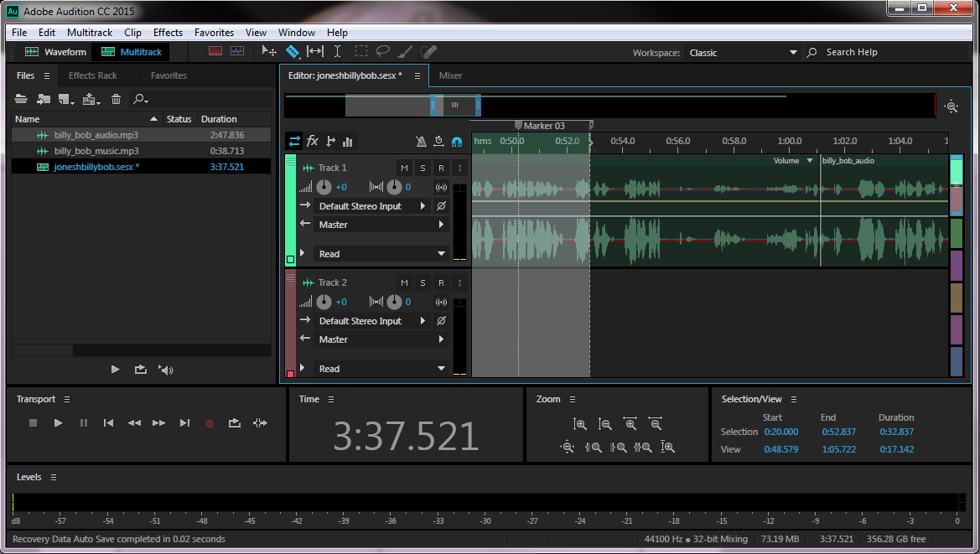Image resolution: width=980 pixels, height=554 pixels.
Task: Mute Track 1
Action: 404,168
